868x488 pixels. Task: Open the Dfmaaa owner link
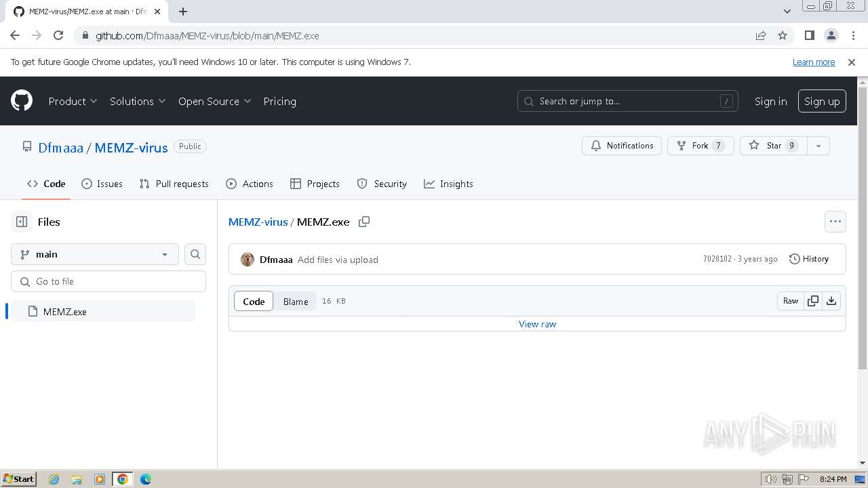(x=61, y=147)
